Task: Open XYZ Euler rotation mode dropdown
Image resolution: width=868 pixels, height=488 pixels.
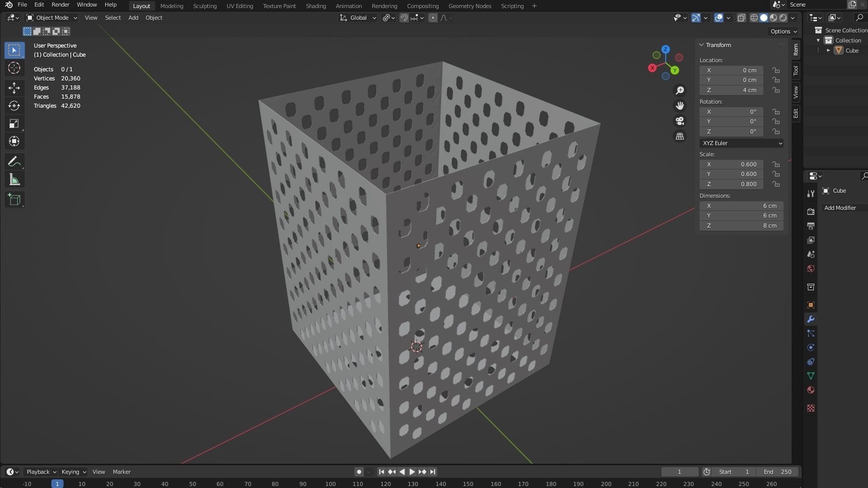Action: pyautogui.click(x=742, y=143)
